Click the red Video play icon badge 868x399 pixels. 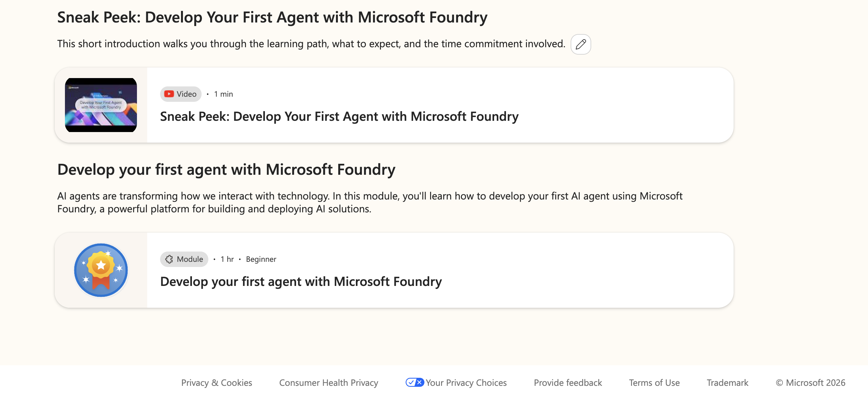coord(169,94)
